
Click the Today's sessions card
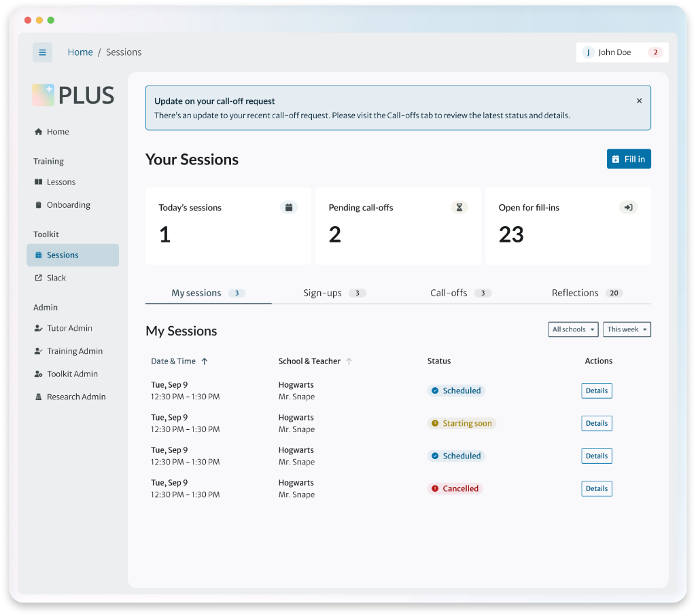tap(228, 226)
